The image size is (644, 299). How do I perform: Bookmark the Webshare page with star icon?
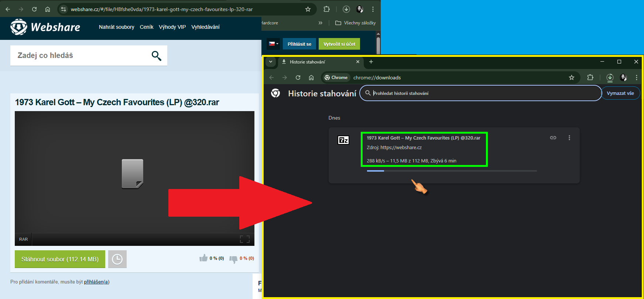308,9
